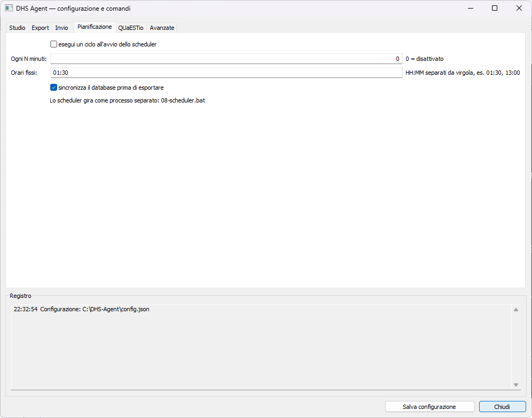Click the Registro scroll up arrow

(516, 310)
